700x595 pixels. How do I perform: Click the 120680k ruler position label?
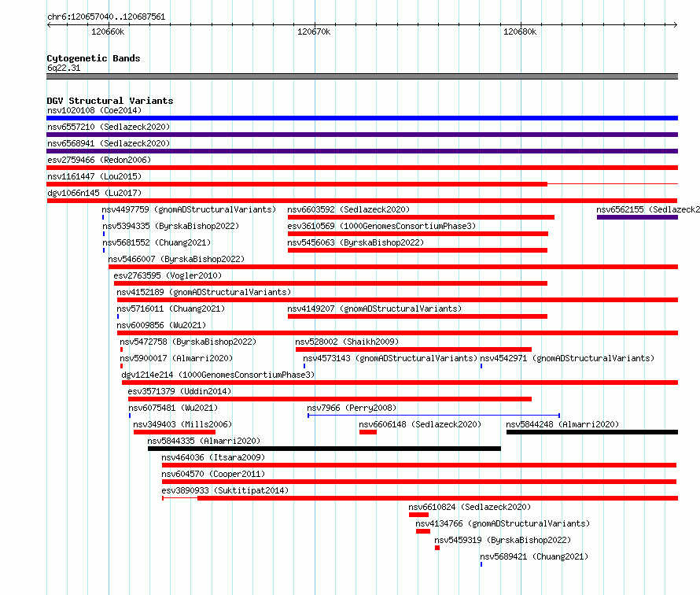click(x=520, y=31)
